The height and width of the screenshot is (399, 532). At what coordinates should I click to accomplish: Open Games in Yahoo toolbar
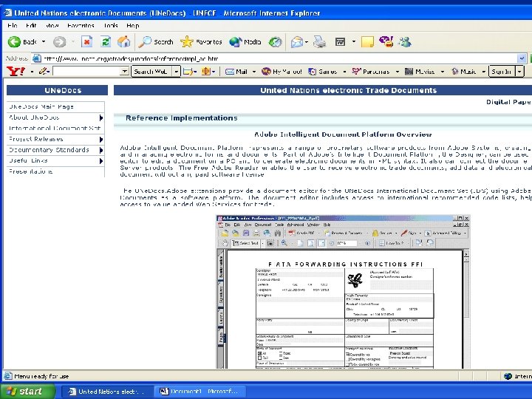click(323, 72)
